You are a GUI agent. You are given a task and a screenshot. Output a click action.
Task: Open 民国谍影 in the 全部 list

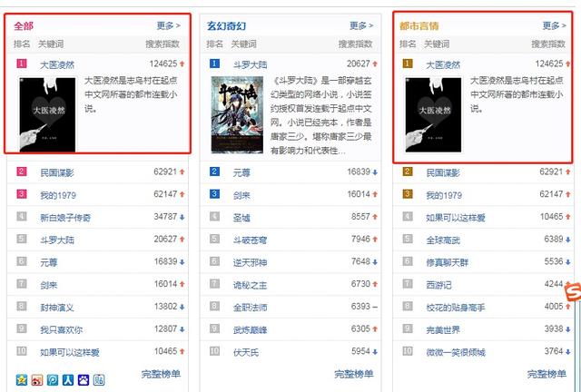pos(57,172)
